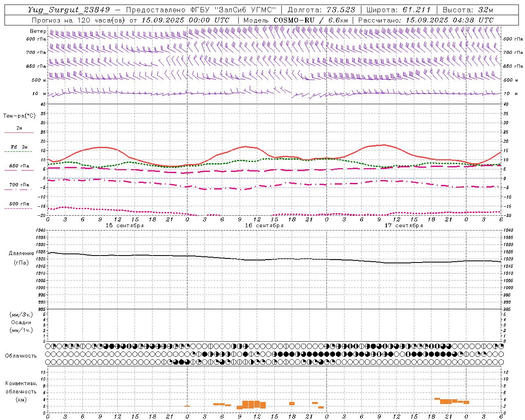Click the model name COSMO-RU

coord(293,20)
